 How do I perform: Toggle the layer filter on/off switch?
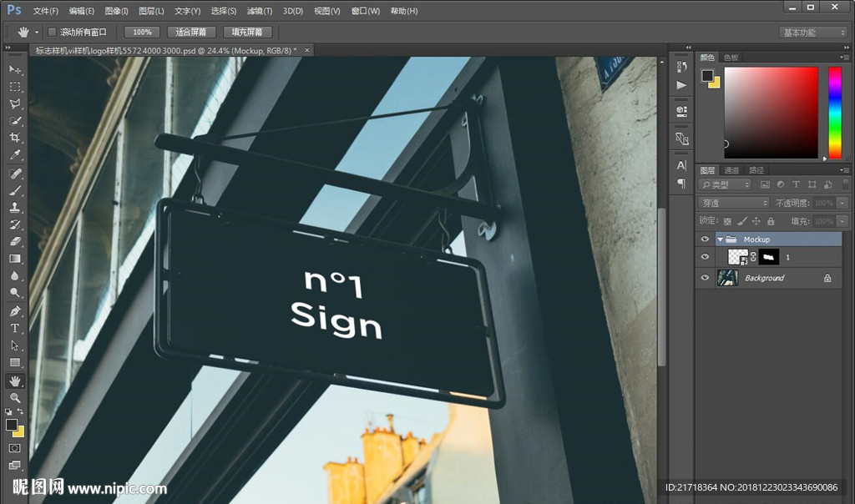(845, 184)
